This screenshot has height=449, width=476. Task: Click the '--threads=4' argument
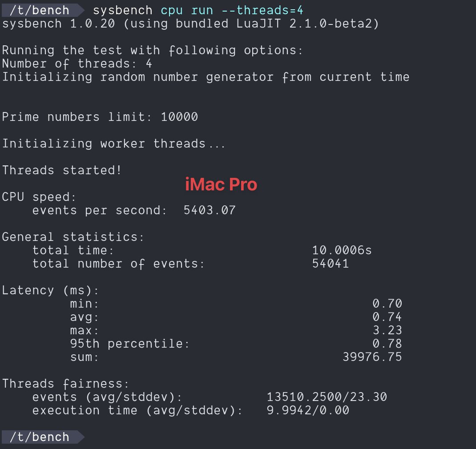(x=262, y=10)
